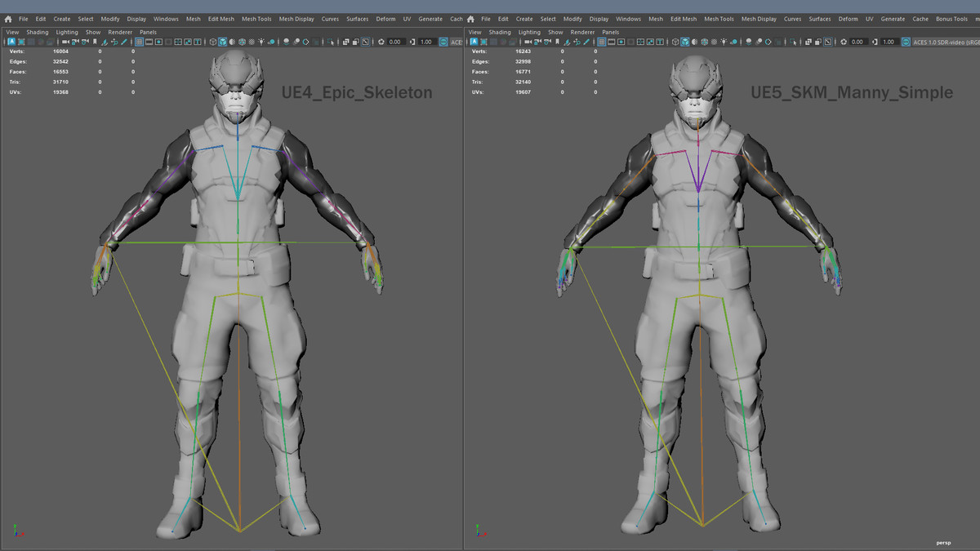The image size is (980, 551).
Task: Click the home icon in left Maya window
Action: (7, 19)
